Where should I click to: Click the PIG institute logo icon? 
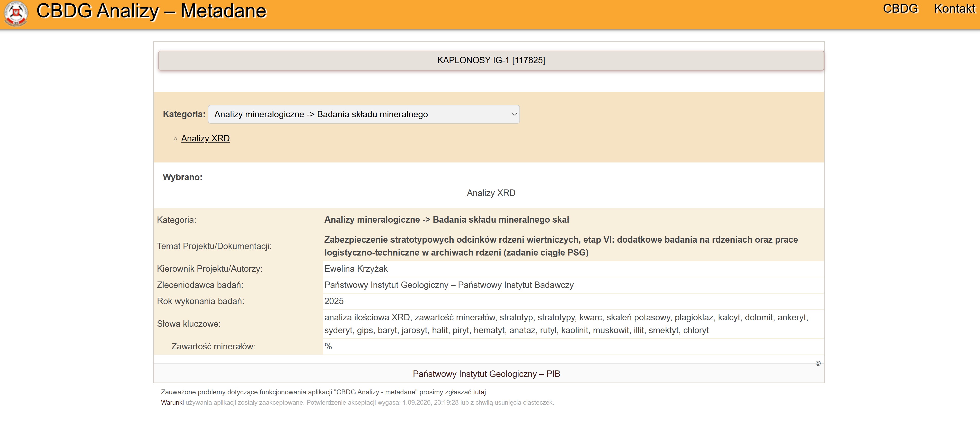[x=16, y=14]
